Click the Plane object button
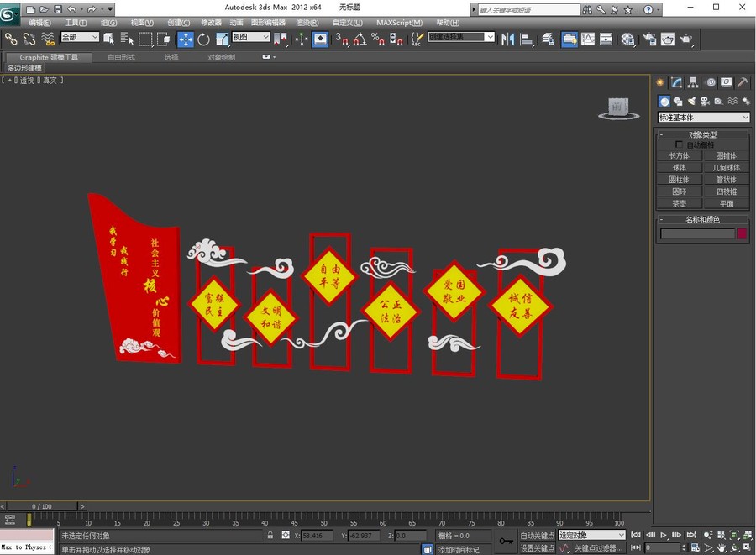Screen dimensions: 756x555 [726, 203]
